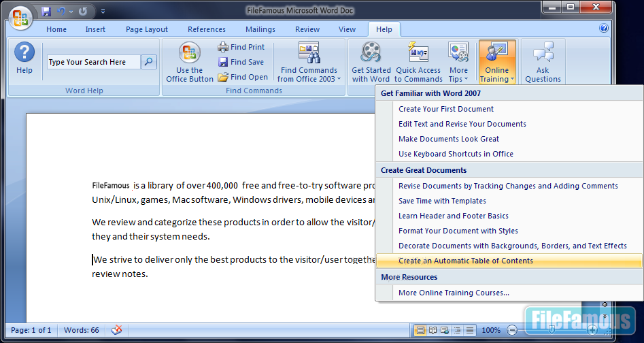Click the zoom slider handle

tap(552, 330)
